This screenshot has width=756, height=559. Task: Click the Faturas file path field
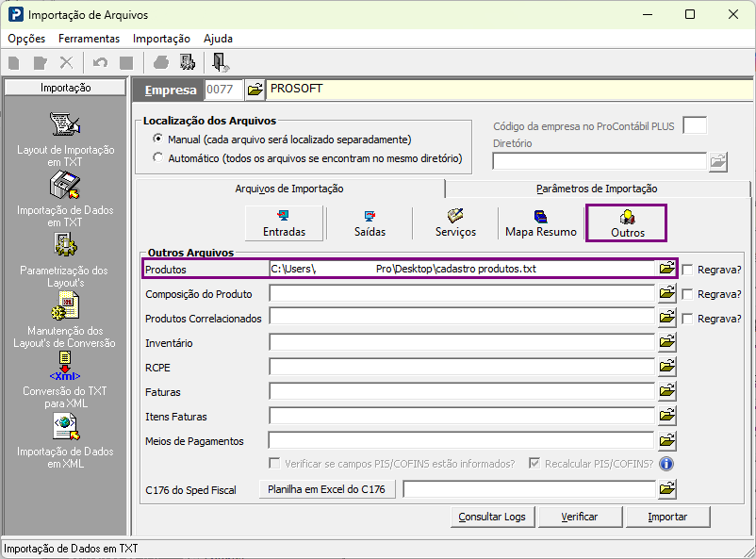pos(463,391)
